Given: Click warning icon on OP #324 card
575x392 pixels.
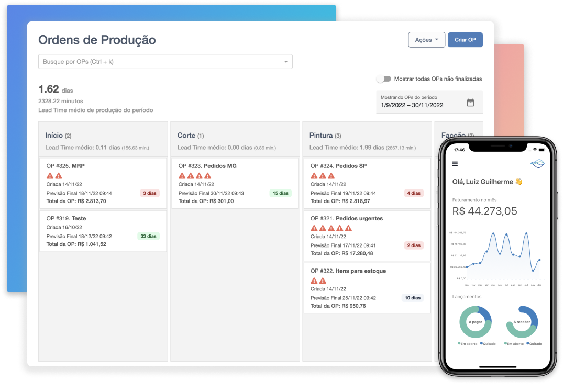Looking at the screenshot, I should [314, 176].
